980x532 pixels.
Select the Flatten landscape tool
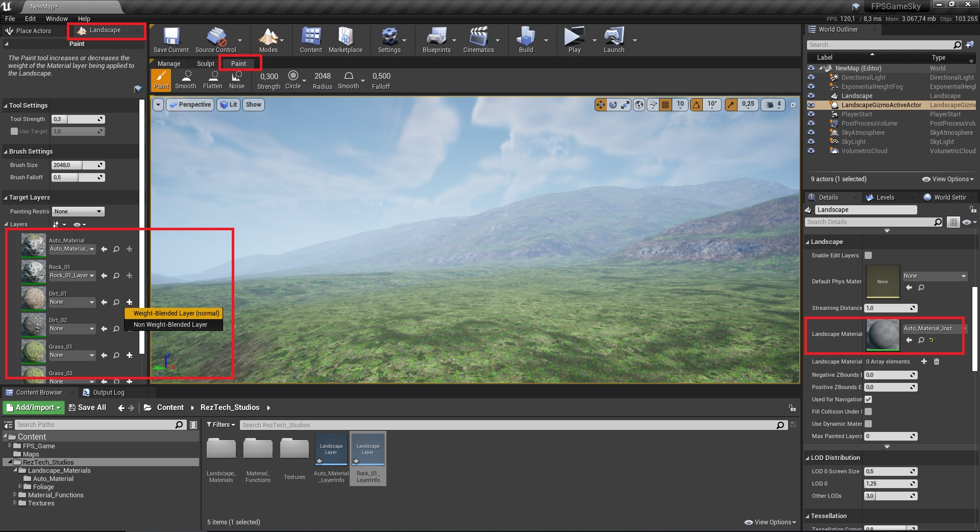coord(212,80)
